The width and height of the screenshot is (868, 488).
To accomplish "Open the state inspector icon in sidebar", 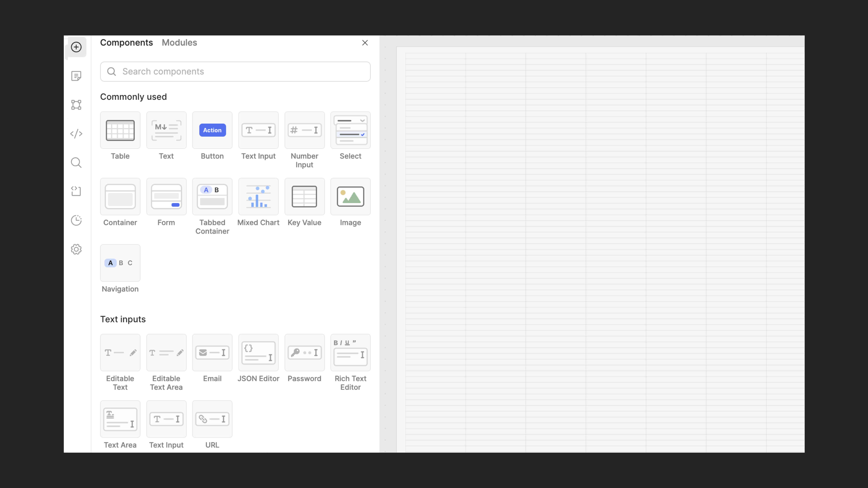I will (x=76, y=191).
